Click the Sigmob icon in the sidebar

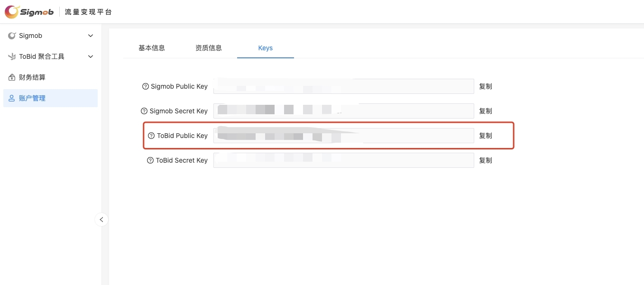pos(11,36)
